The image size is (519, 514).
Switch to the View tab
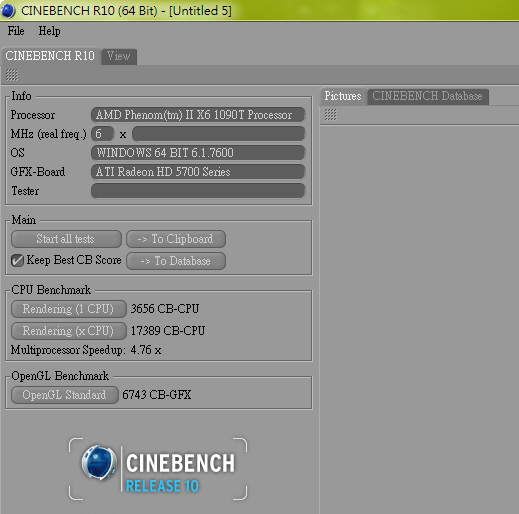coord(119,56)
